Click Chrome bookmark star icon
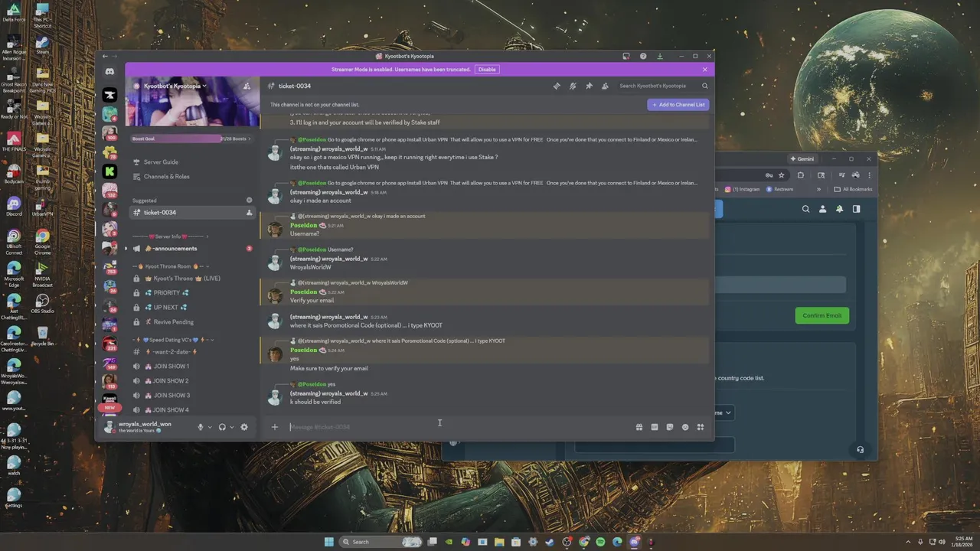The height and width of the screenshot is (551, 980). coord(782,175)
